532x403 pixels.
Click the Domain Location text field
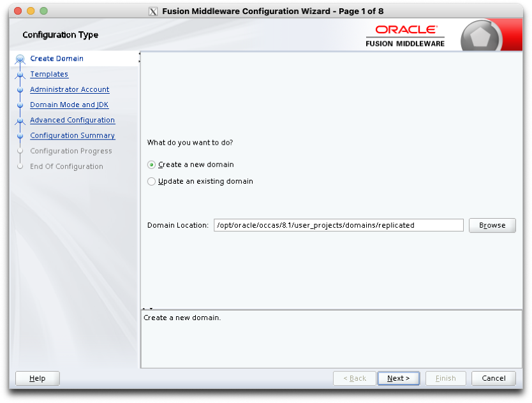click(x=338, y=225)
